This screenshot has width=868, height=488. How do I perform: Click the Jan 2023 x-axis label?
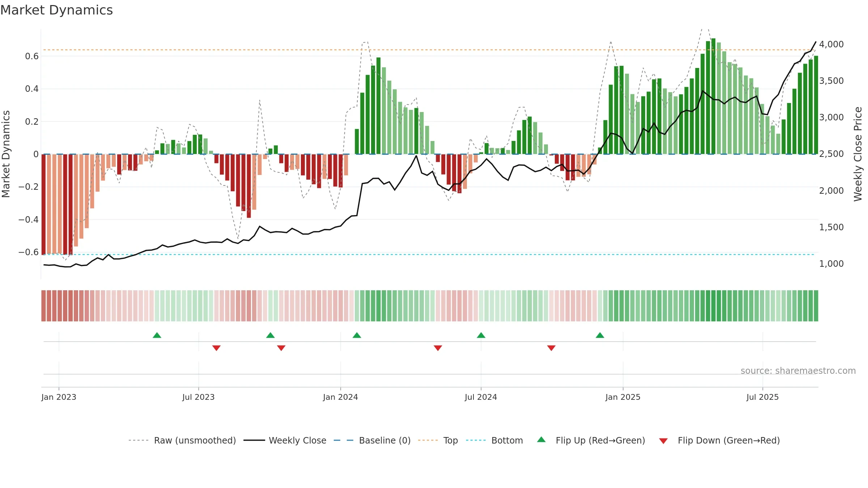click(59, 397)
